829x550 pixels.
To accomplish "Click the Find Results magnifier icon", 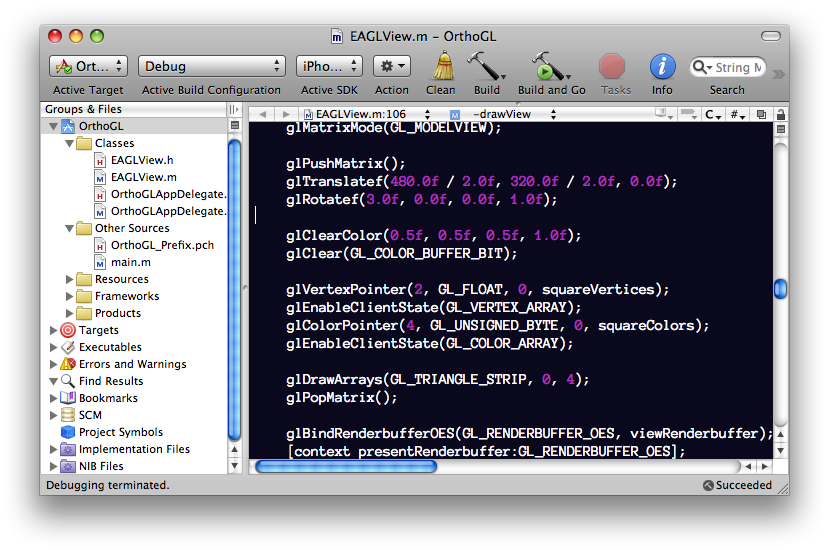I will pyautogui.click(x=68, y=381).
